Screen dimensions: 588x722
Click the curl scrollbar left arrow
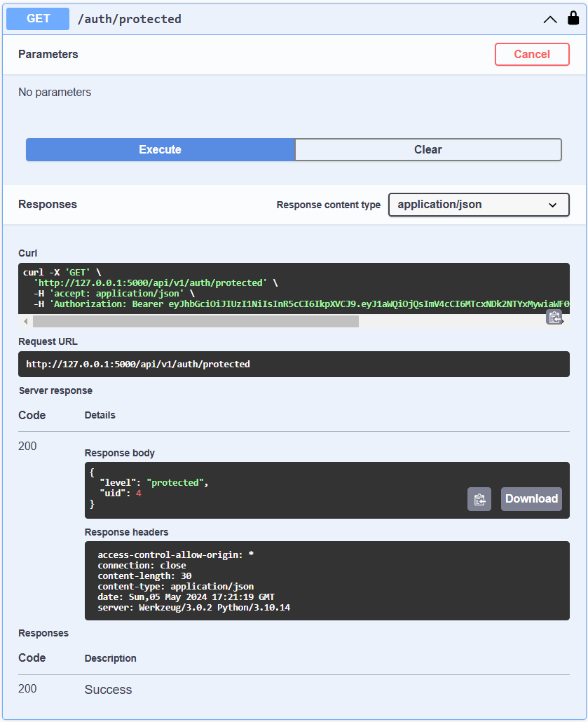pyautogui.click(x=26, y=321)
